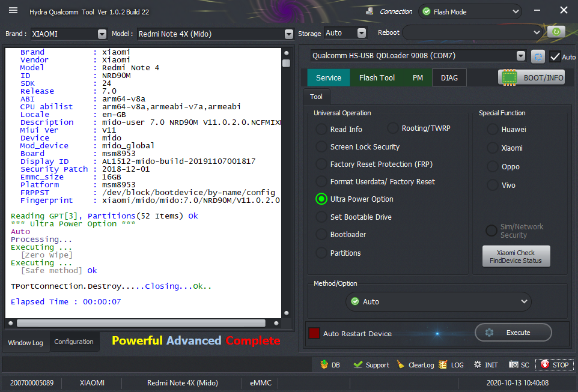Select the Partitions radio option
Image resolution: width=578 pixels, height=392 pixels.
(321, 253)
